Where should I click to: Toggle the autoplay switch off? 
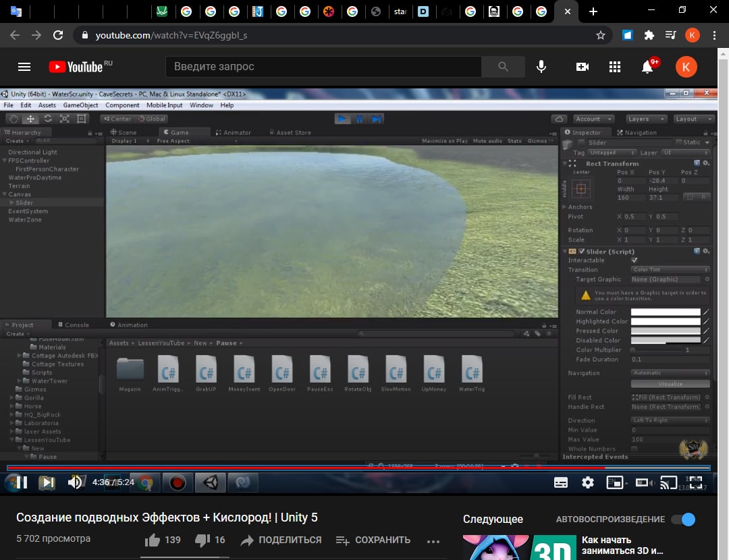tap(682, 520)
